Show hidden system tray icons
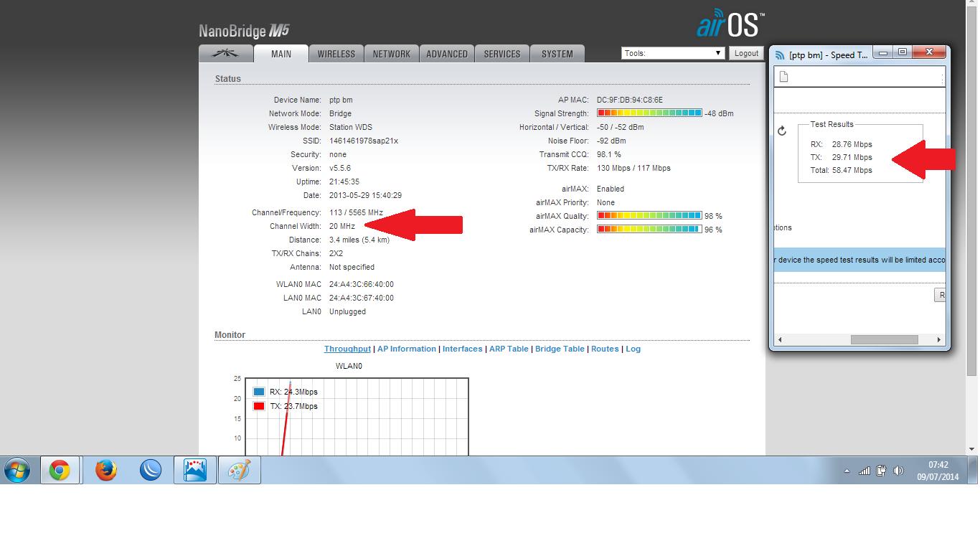This screenshot has width=980, height=551. click(x=847, y=471)
